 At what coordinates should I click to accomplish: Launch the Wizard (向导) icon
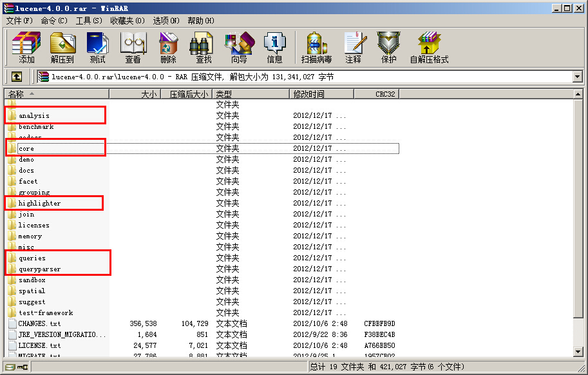coord(239,48)
